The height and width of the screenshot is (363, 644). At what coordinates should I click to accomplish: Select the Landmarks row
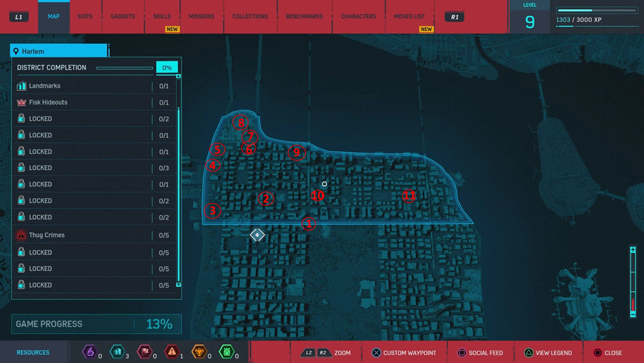coord(93,86)
